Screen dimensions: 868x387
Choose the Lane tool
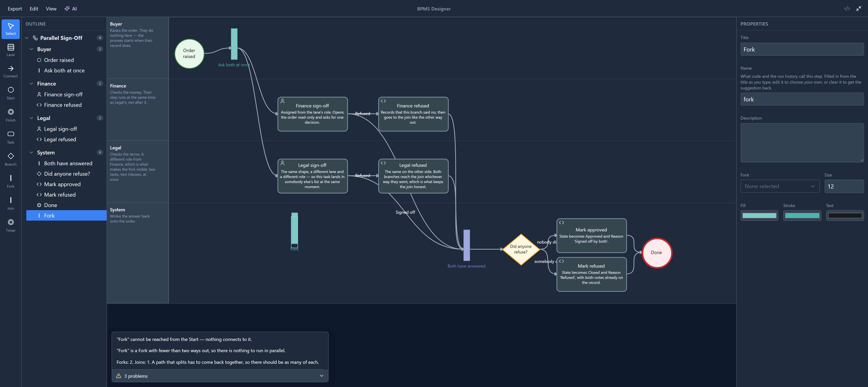point(10,50)
